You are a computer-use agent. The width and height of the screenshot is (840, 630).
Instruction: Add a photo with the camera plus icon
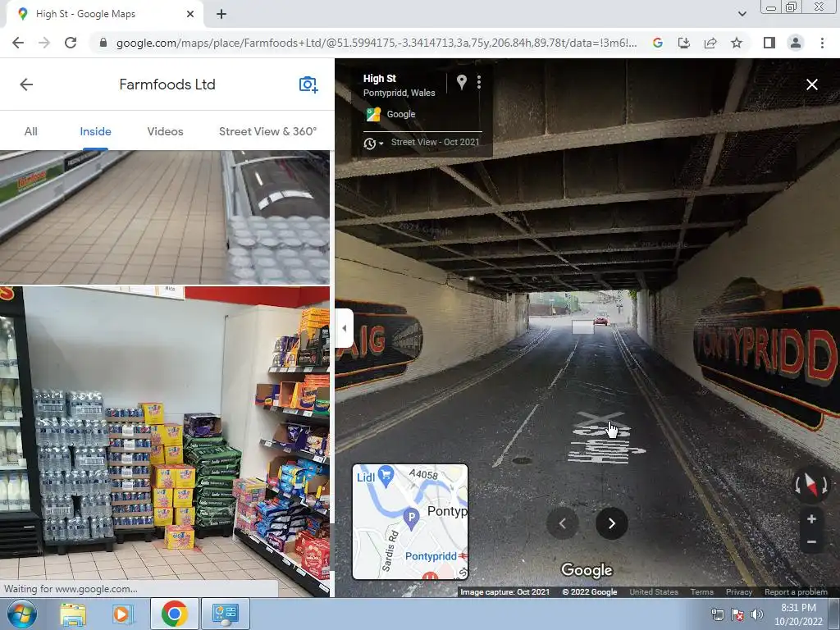308,84
